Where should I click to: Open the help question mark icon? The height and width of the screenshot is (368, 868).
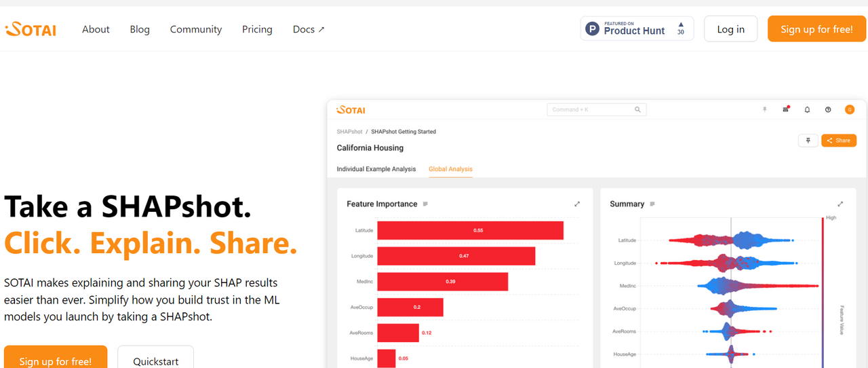pyautogui.click(x=828, y=109)
